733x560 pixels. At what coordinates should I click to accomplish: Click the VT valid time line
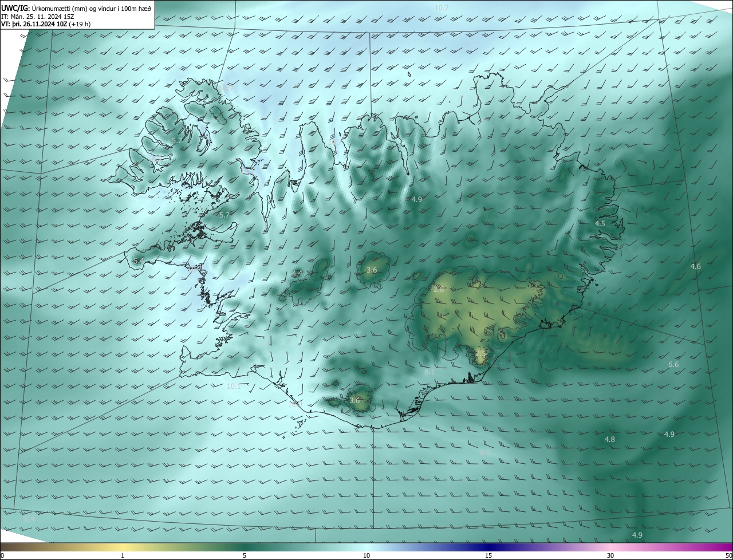(x=46, y=24)
